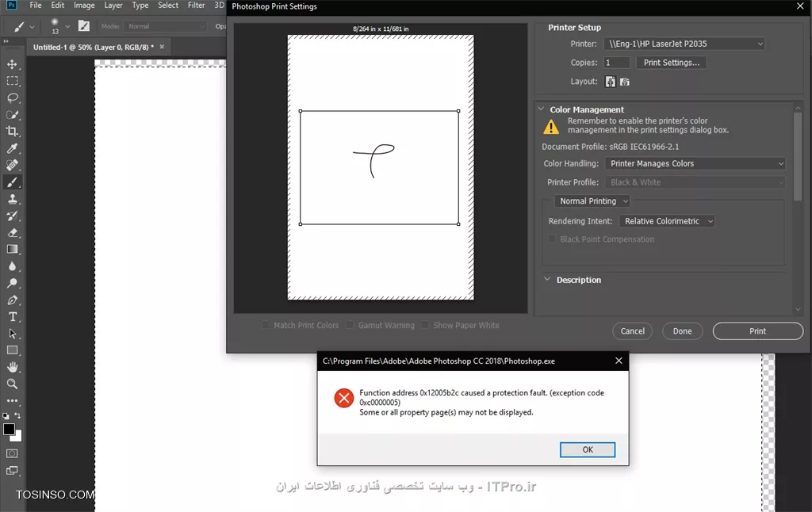Click the Print button
This screenshot has width=812, height=512.
757,331
